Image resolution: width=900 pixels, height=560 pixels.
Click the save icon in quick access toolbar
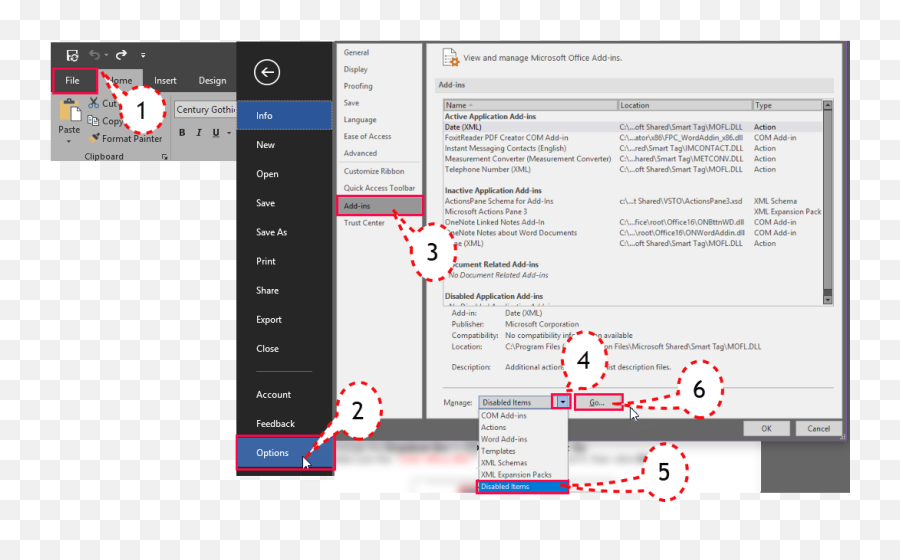pyautogui.click(x=72, y=55)
